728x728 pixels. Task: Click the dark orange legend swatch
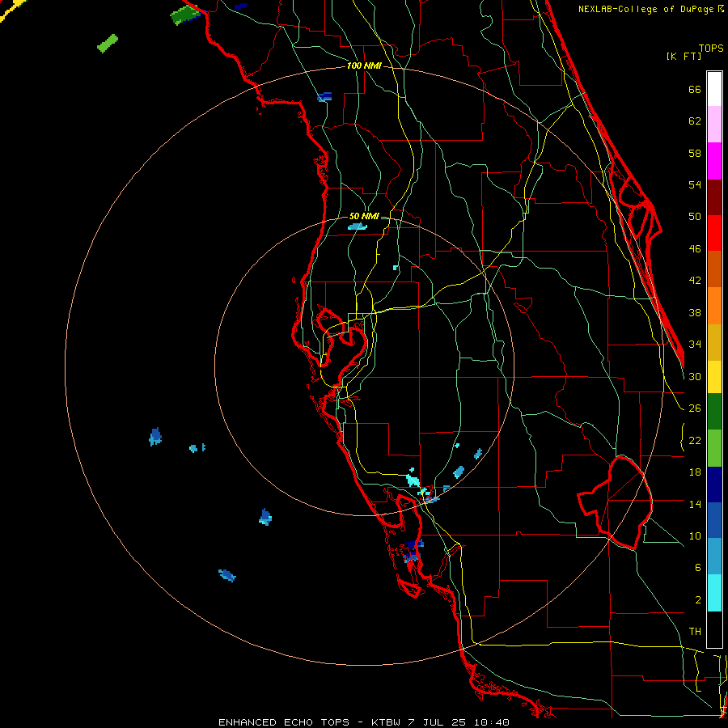(714, 269)
